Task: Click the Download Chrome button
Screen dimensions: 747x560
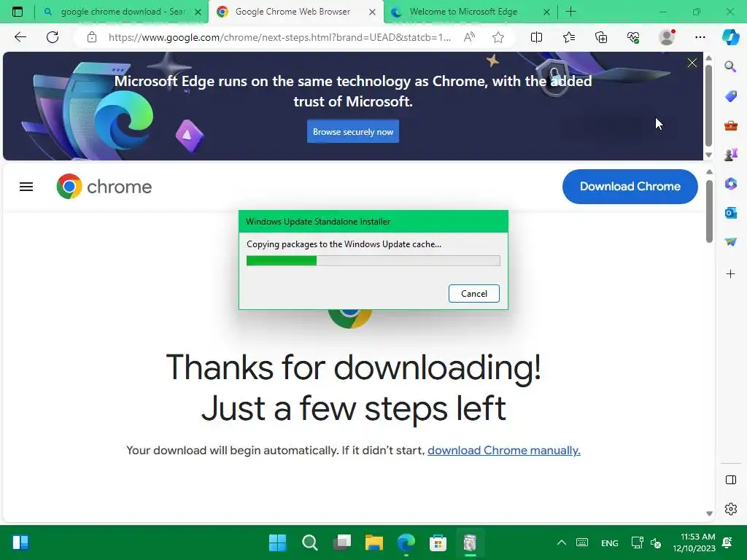Action: coord(630,186)
